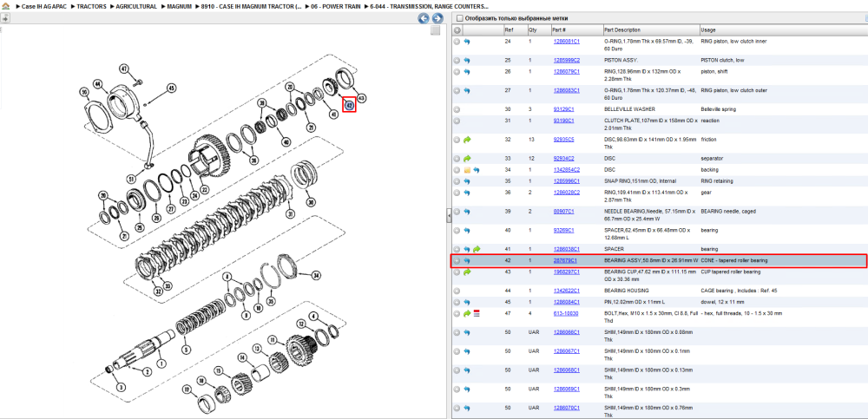Viewport: 868px width, 419px height.
Task: Click the blue arrow icon on Ref 27
Action: (x=467, y=90)
